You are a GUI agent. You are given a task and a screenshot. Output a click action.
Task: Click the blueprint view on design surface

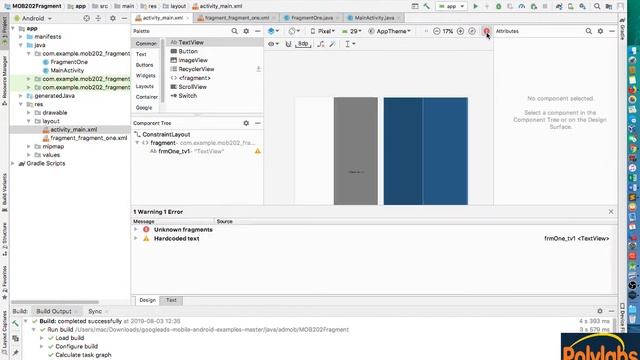tap(426, 151)
